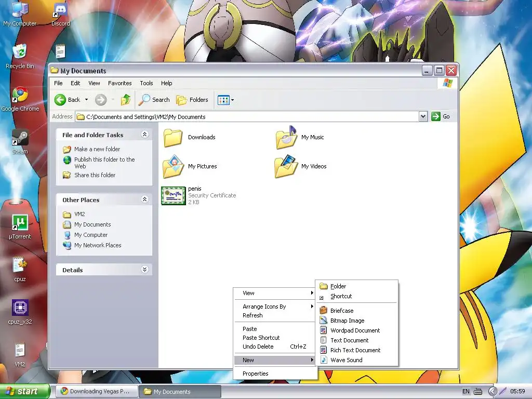Click the highlighted New menu entry
Image resolution: width=532 pixels, height=399 pixels.
(x=274, y=361)
